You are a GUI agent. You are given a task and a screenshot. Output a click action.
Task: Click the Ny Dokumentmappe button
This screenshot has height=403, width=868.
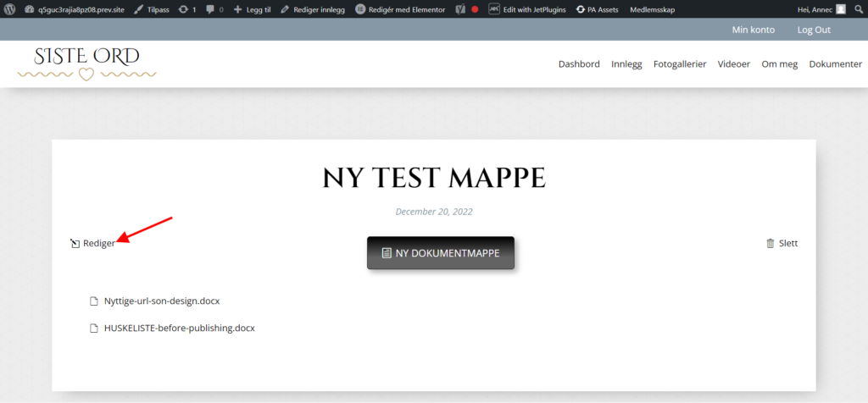point(441,253)
